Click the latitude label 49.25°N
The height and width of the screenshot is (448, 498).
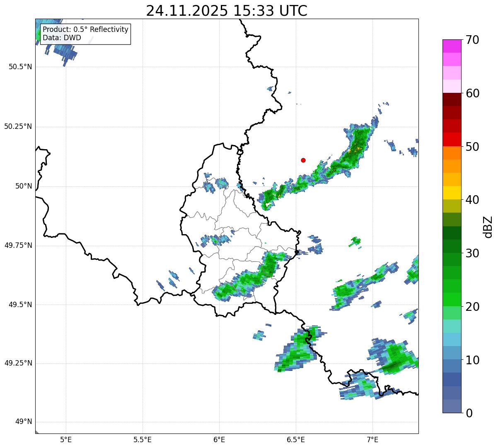click(x=18, y=363)
